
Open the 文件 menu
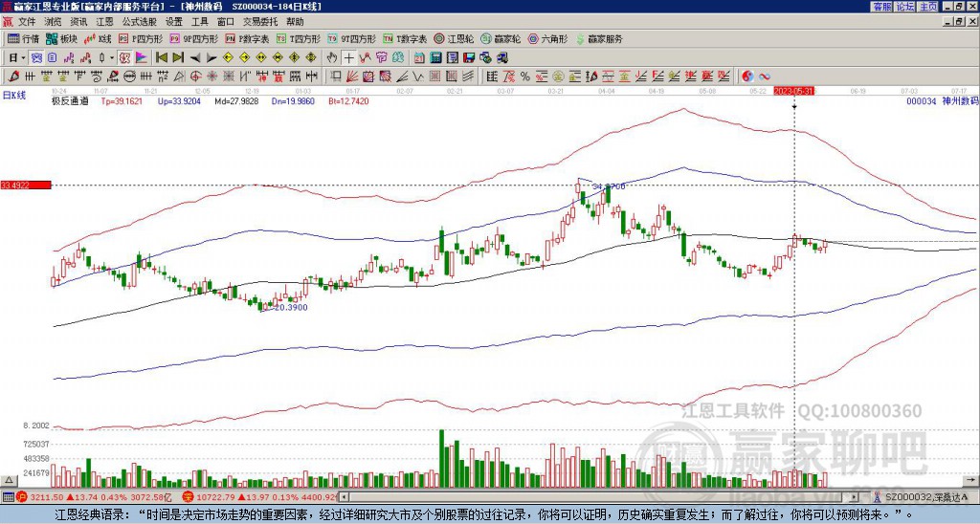27,22
